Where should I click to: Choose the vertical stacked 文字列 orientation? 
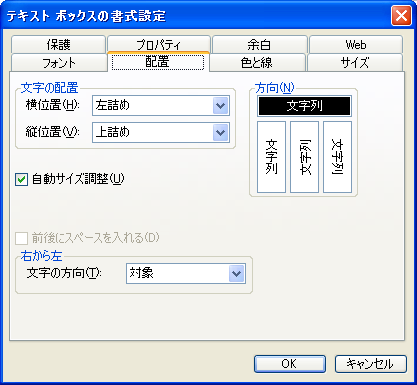(x=271, y=157)
